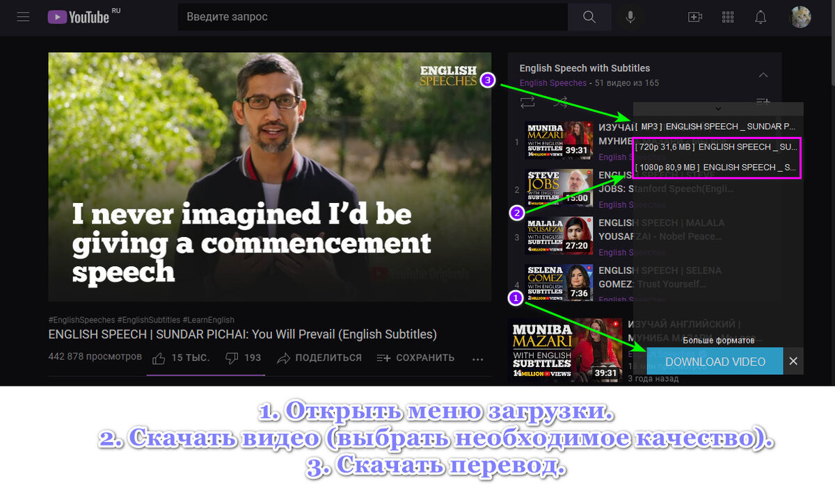Open the account avatar menu
This screenshot has height=504, width=835.
click(801, 17)
